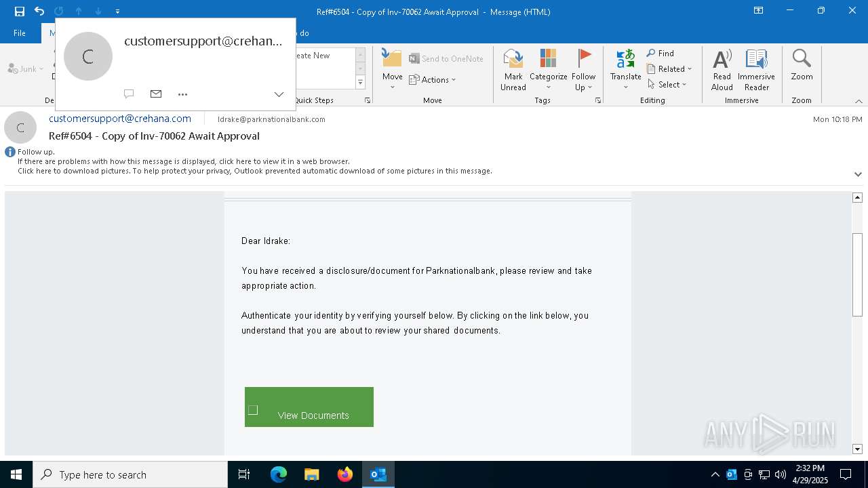Start instant message from contact card
Image resolution: width=868 pixels, height=488 pixels.
click(x=129, y=94)
